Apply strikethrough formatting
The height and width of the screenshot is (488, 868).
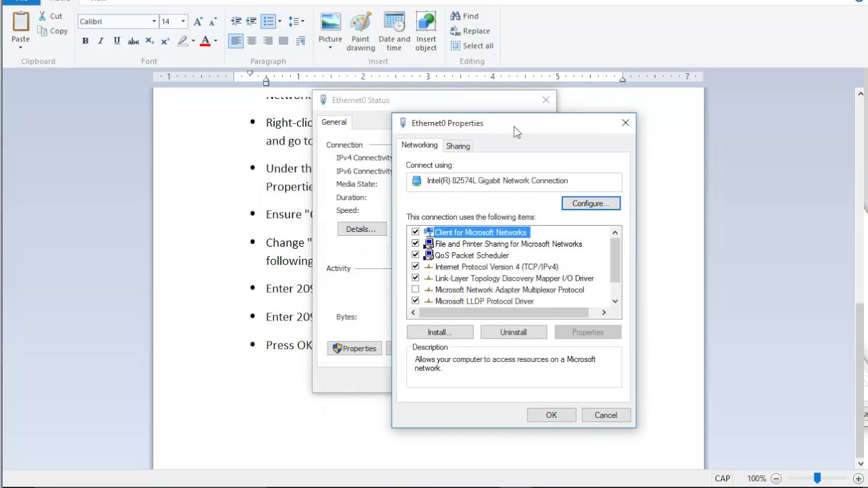[x=134, y=41]
